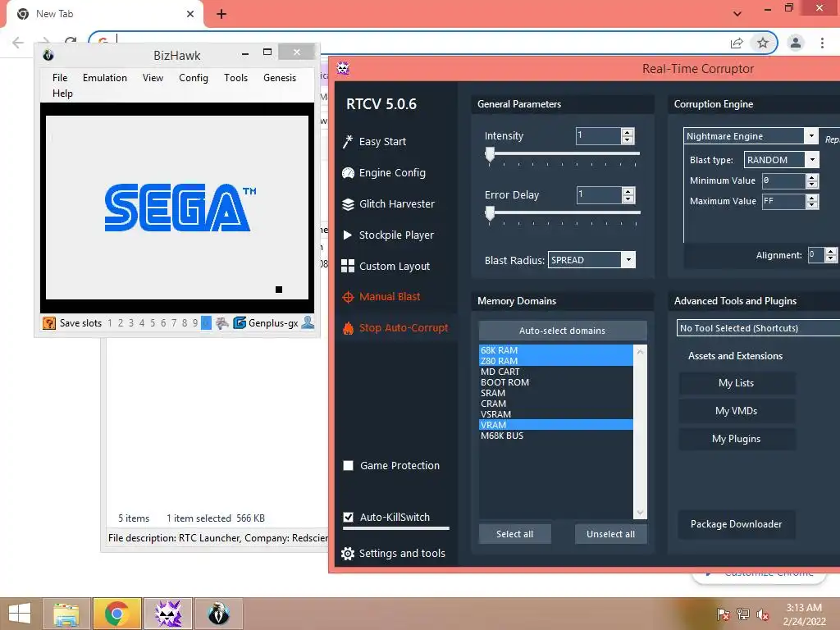The image size is (840, 630).
Task: Open File Explorer from taskbar
Action: 66,614
